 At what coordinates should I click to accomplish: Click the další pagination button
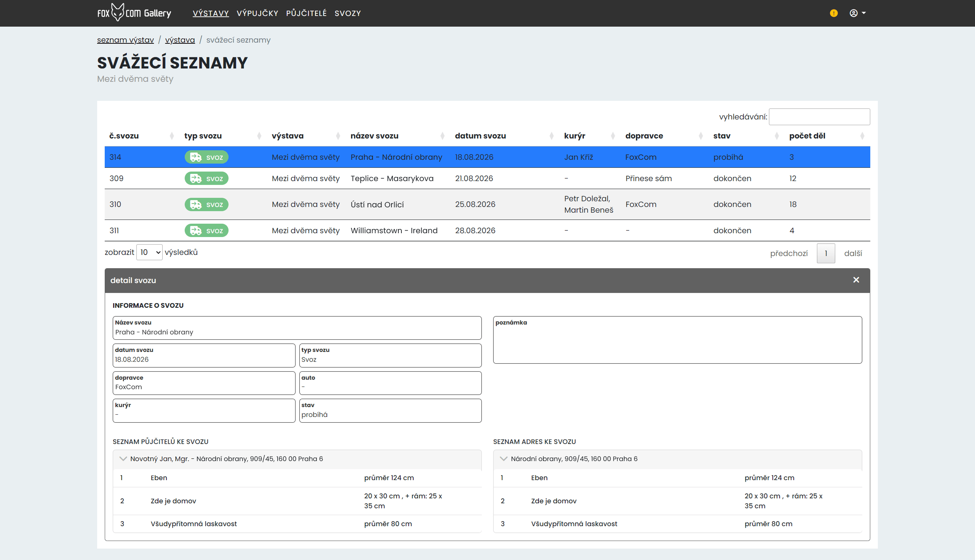tap(853, 253)
